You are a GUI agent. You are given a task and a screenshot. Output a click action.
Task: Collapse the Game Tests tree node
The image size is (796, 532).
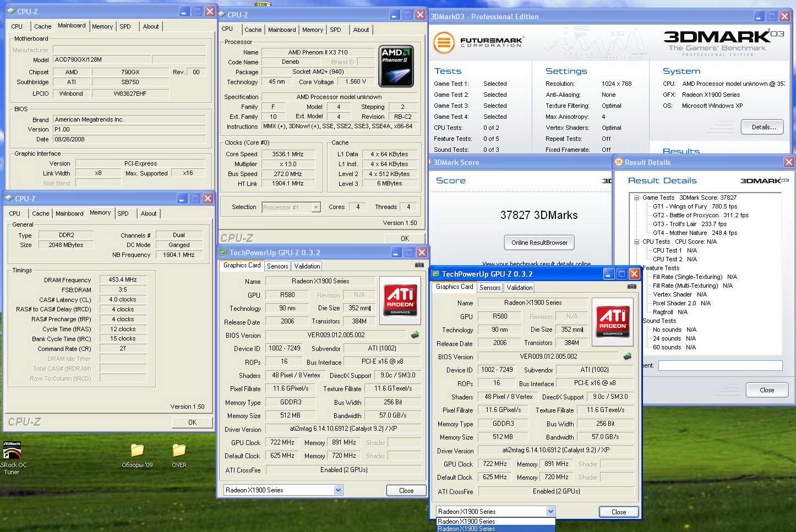636,198
